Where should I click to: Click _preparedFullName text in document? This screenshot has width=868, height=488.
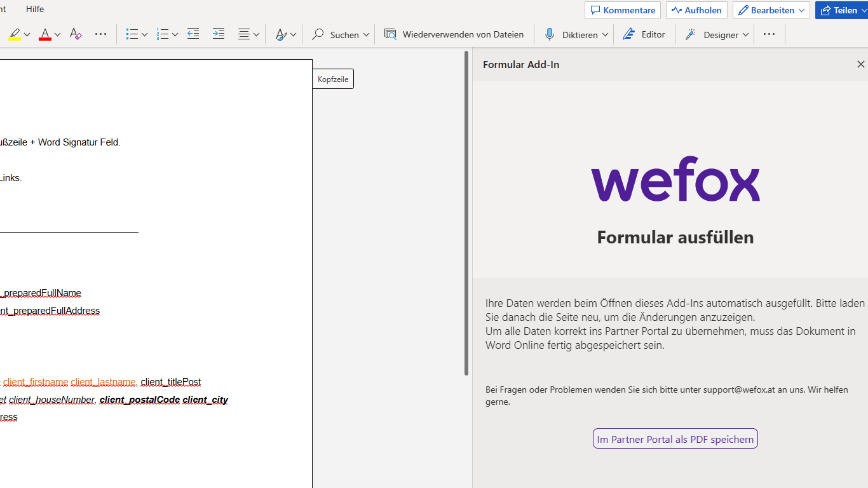pos(41,293)
